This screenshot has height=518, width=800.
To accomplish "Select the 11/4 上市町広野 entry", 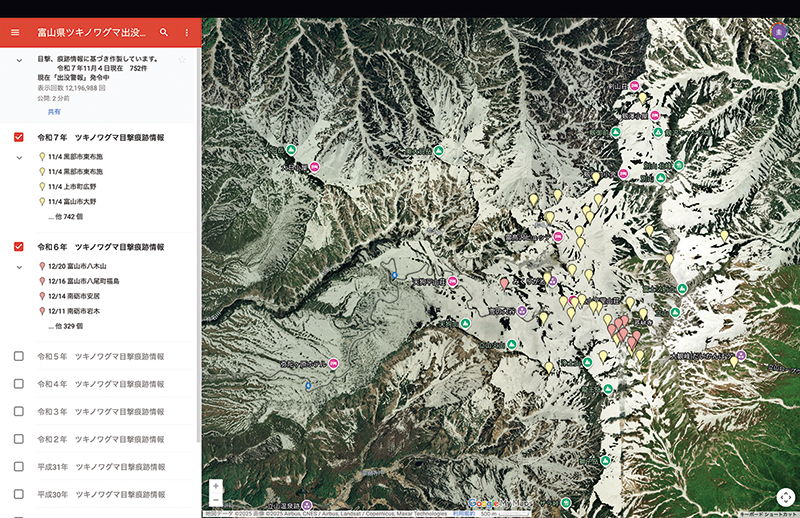I will point(74,187).
